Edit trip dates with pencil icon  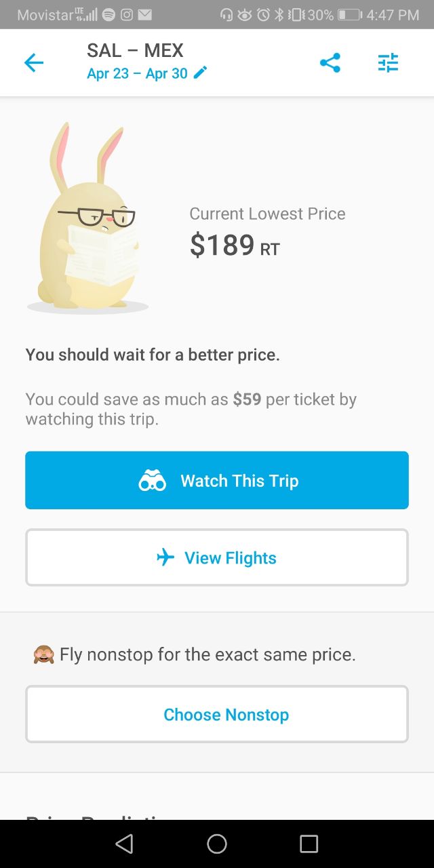pyautogui.click(x=200, y=73)
